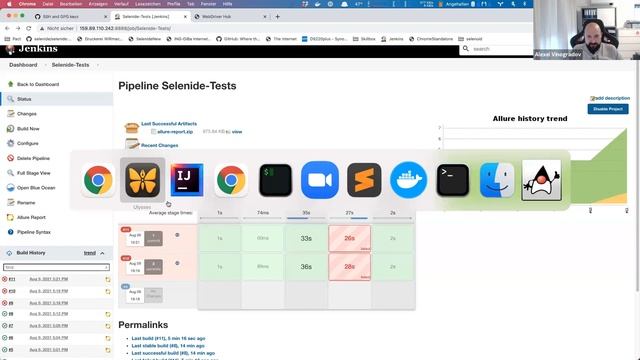Click failed 26s stage cell

pyautogui.click(x=349, y=238)
